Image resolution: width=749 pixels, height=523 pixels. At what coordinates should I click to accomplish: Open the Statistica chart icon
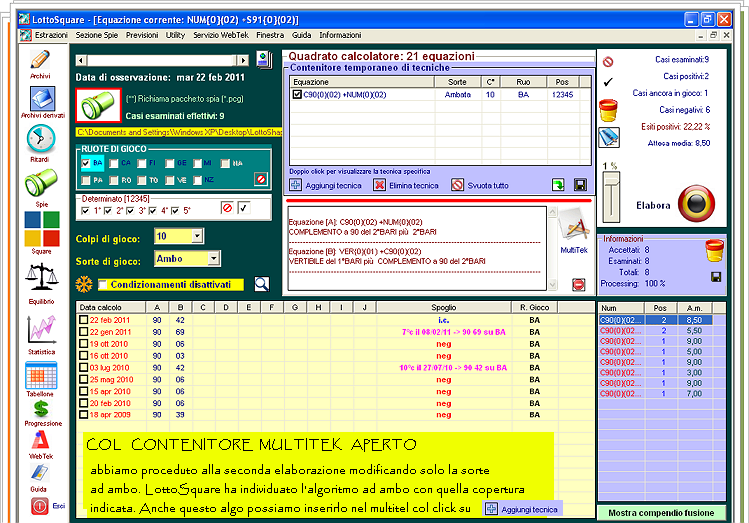42,330
